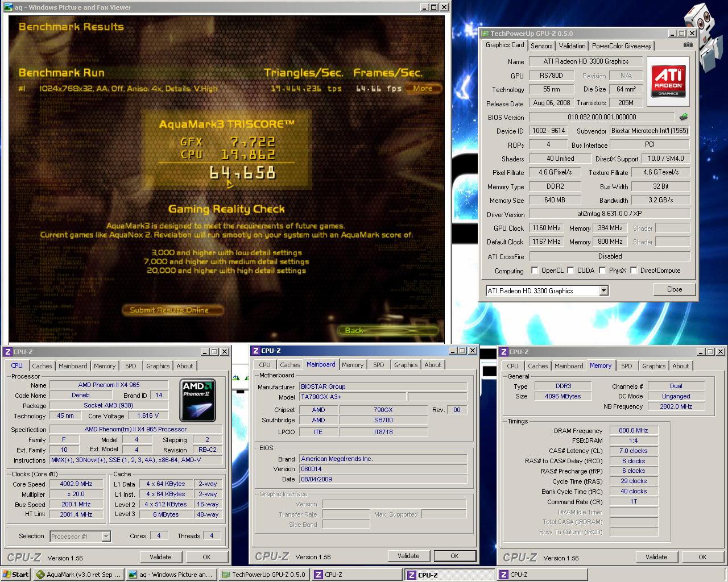This screenshot has height=582, width=728.
Task: Open the Processor #1 selection dropdown
Action: click(x=106, y=537)
